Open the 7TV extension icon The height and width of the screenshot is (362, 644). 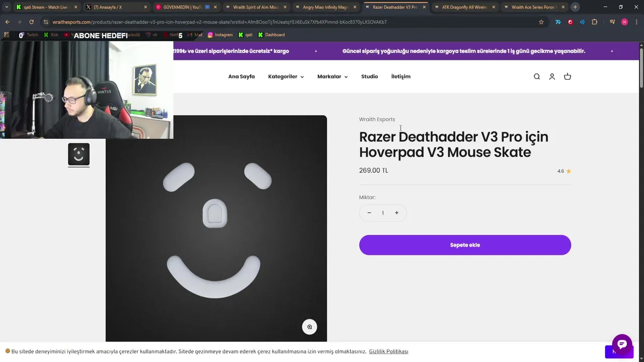(558, 22)
